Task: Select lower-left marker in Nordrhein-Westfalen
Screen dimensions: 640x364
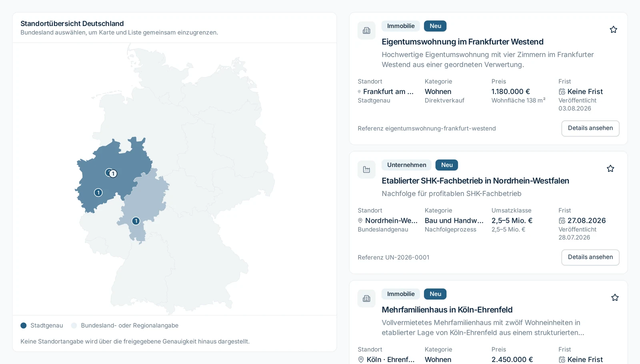Action: [98, 192]
